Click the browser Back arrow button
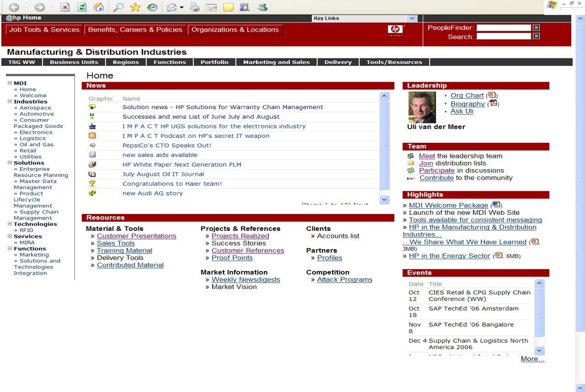Screen dimensions: 585x392 (14, 7)
